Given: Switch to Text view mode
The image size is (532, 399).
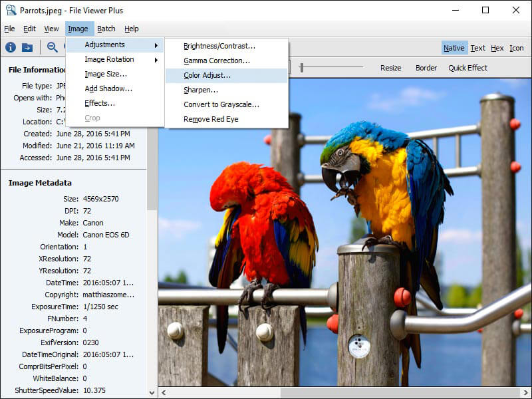Looking at the screenshot, I should (x=478, y=48).
